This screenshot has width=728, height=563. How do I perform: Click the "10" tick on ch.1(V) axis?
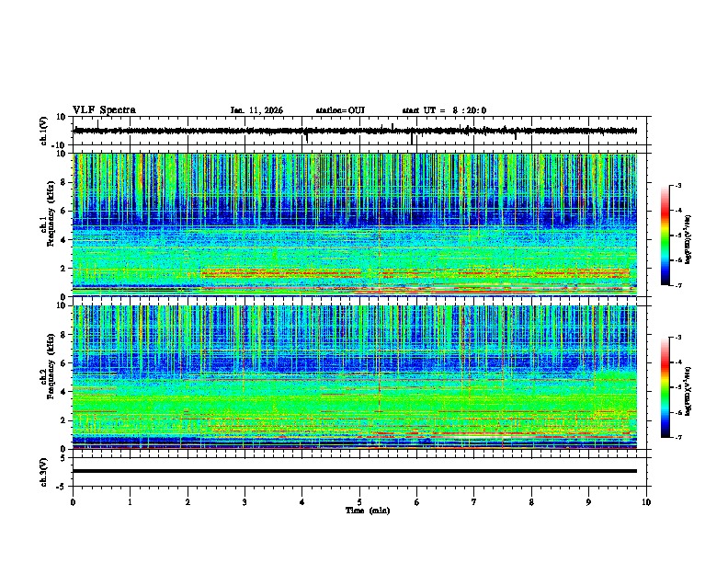coord(62,117)
